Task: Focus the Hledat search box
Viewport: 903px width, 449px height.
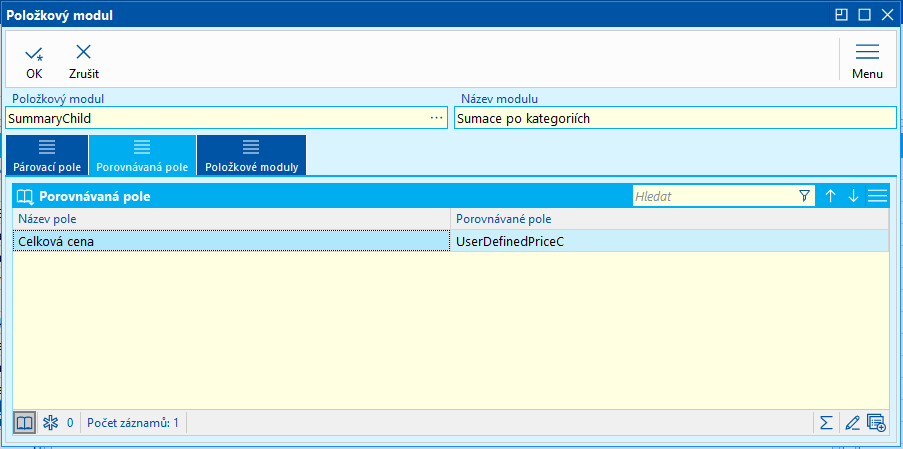Action: pyautogui.click(x=714, y=196)
